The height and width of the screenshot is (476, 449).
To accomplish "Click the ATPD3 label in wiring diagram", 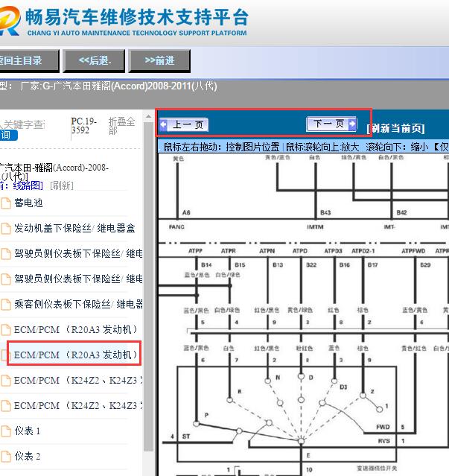I will (333, 251).
